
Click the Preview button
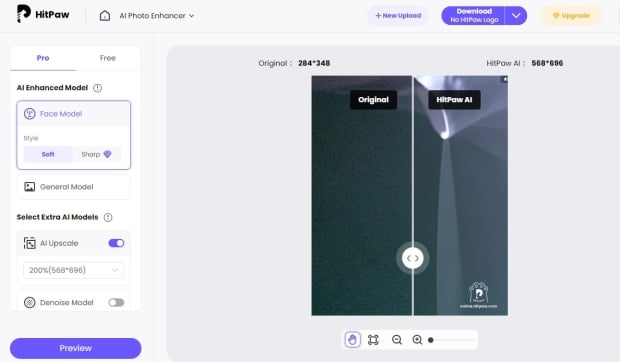click(76, 348)
